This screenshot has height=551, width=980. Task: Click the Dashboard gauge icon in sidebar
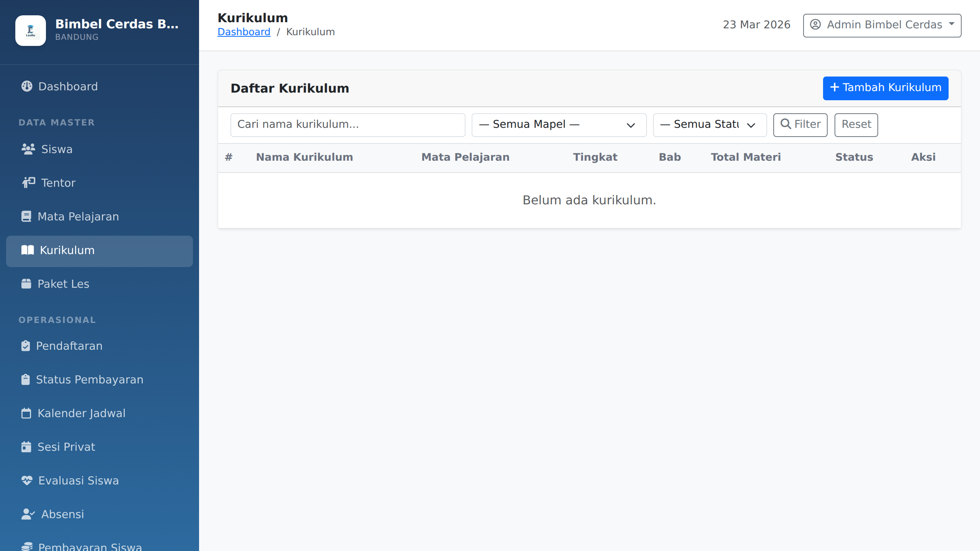27,86
